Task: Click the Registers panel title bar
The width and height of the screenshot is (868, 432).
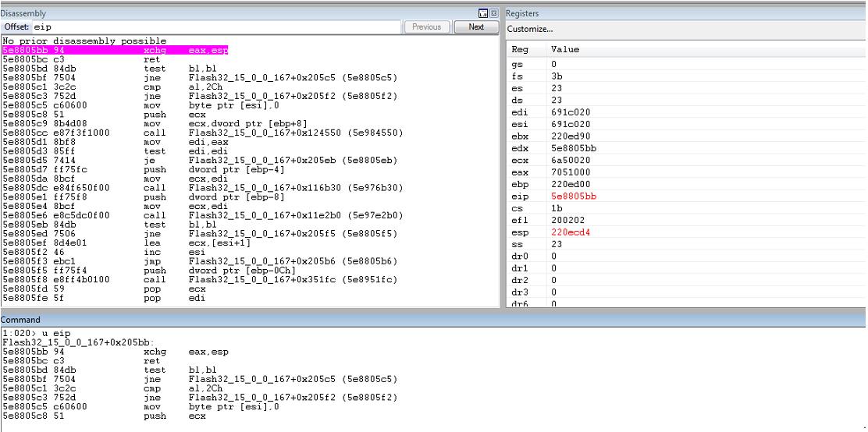Action: pyautogui.click(x=686, y=13)
